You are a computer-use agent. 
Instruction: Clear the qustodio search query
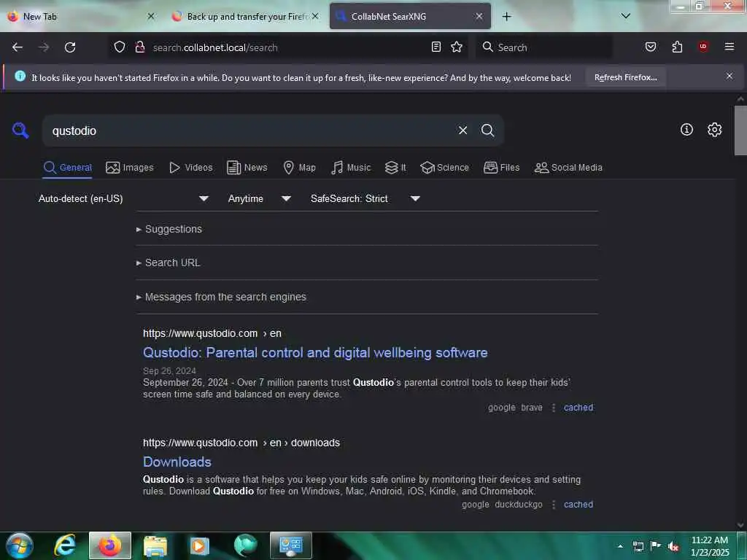(x=462, y=130)
